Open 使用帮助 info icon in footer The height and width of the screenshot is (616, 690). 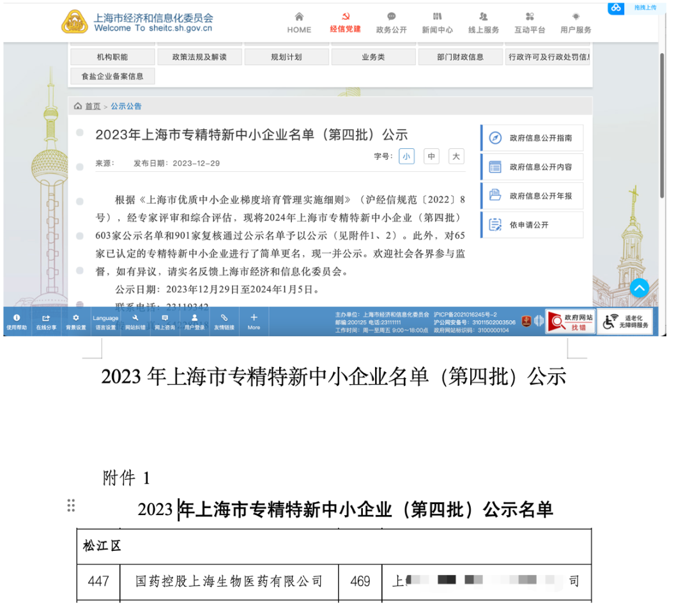click(x=16, y=318)
